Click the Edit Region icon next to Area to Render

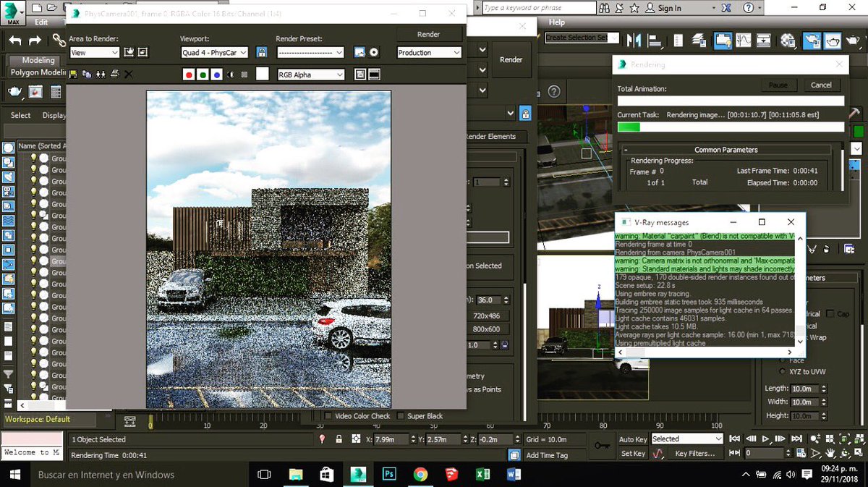(129, 52)
